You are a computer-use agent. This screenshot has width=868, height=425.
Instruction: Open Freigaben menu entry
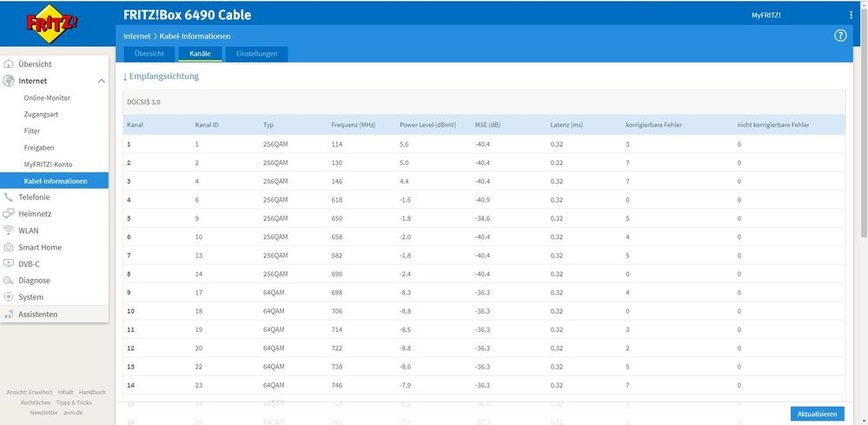[x=39, y=148]
